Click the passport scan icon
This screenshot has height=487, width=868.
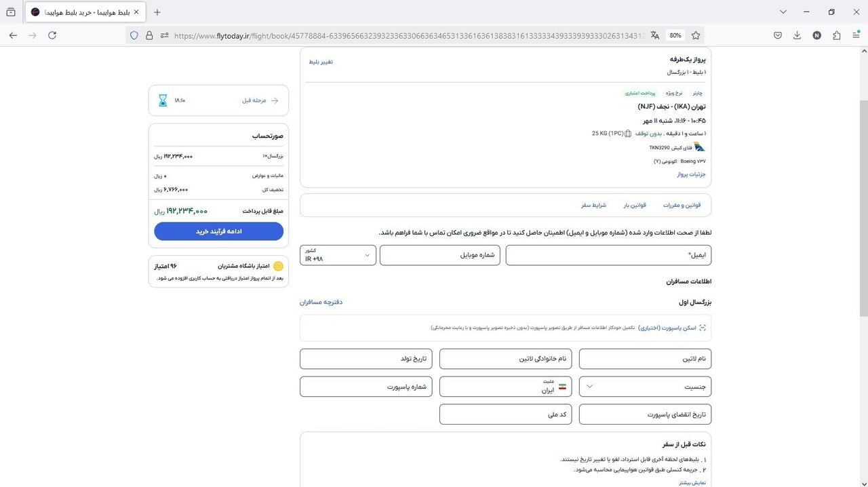[703, 328]
